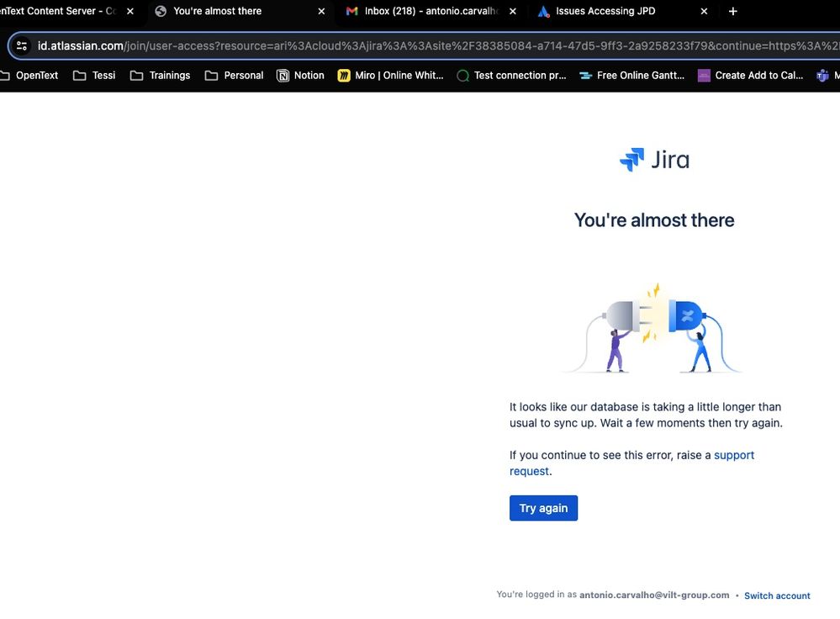Click the plug connection illustration
This screenshot has width=840, height=619.
653,328
